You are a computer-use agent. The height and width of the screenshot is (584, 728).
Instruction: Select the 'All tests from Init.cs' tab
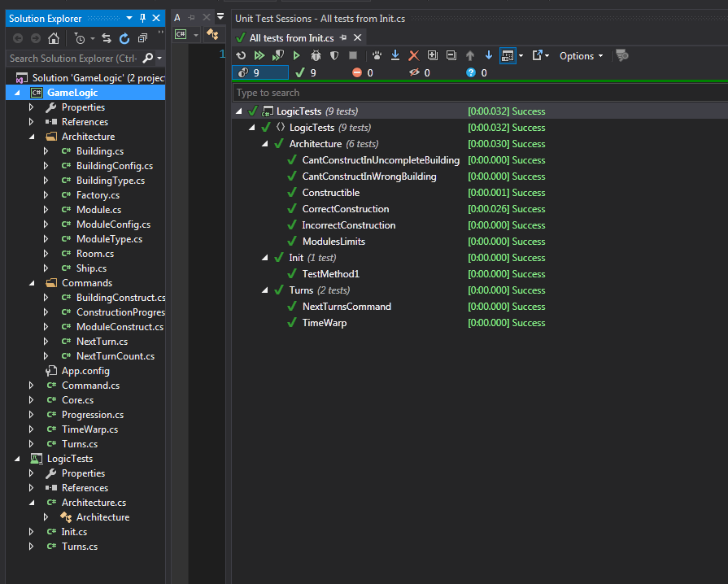coord(291,37)
